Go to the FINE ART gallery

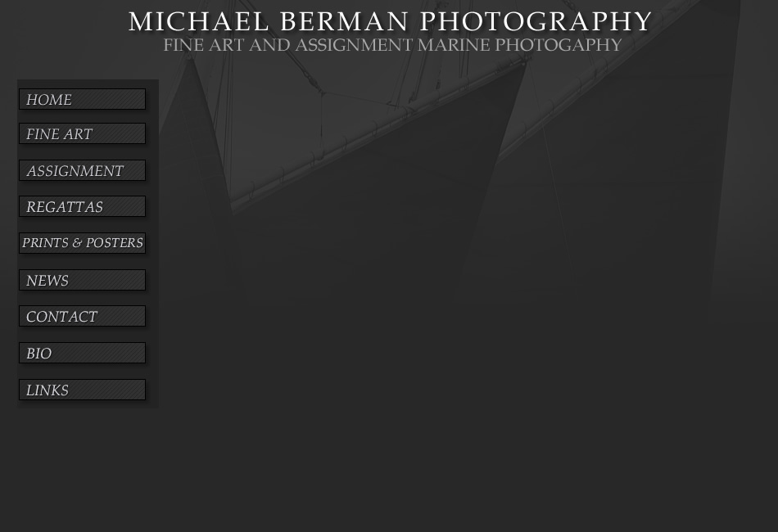click(83, 134)
